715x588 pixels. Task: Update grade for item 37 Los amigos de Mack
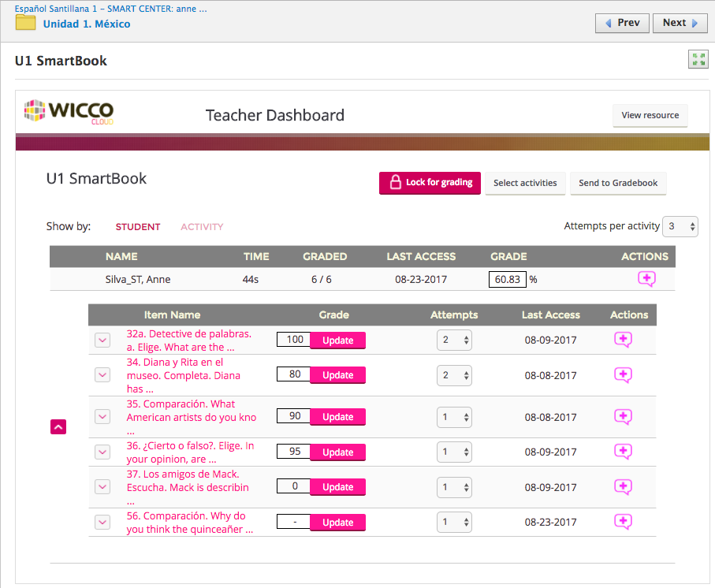pyautogui.click(x=338, y=487)
